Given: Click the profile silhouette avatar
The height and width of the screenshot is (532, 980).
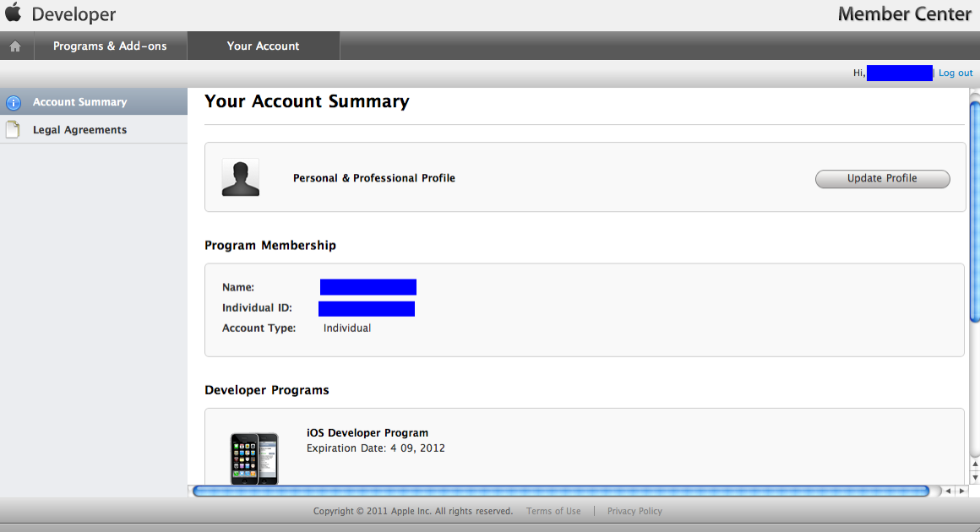Looking at the screenshot, I should 241,178.
